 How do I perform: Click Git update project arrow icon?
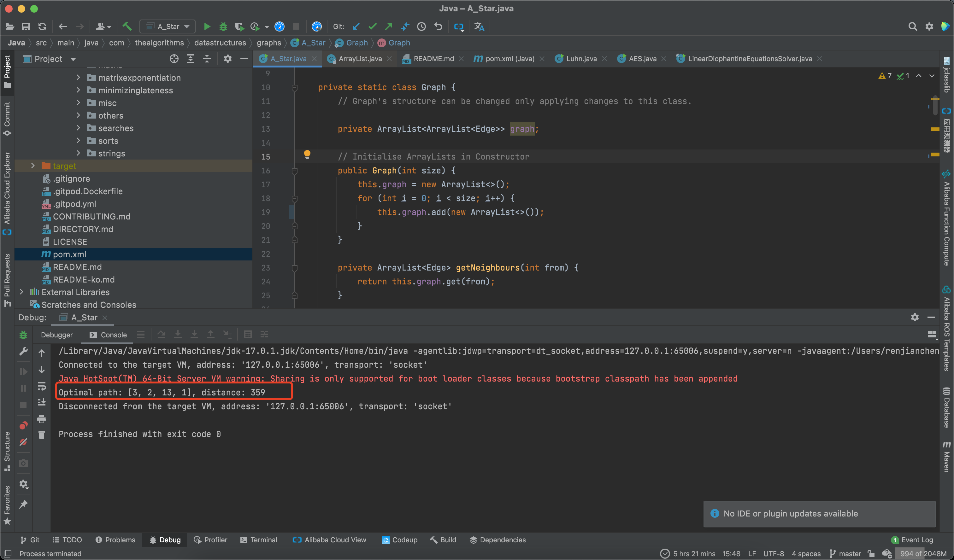(x=356, y=26)
